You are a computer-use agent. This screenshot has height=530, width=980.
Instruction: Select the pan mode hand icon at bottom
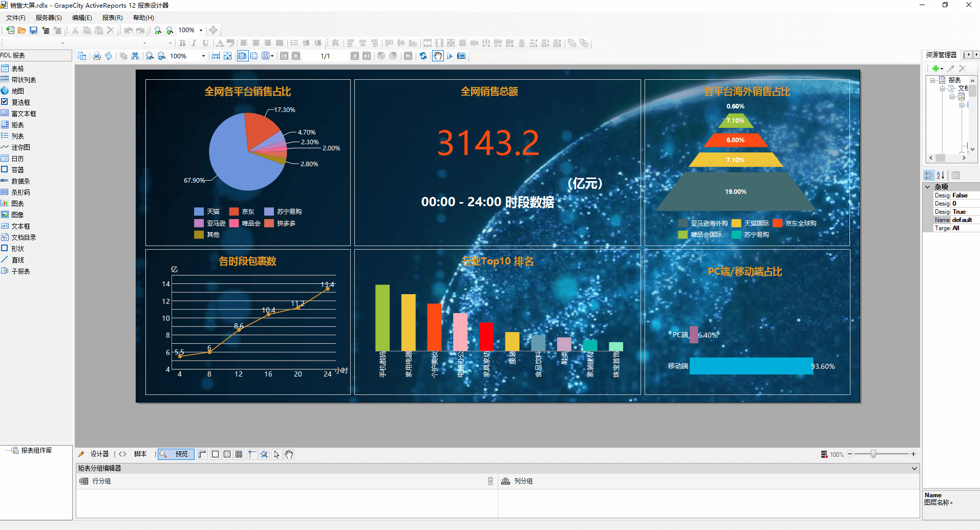point(289,454)
